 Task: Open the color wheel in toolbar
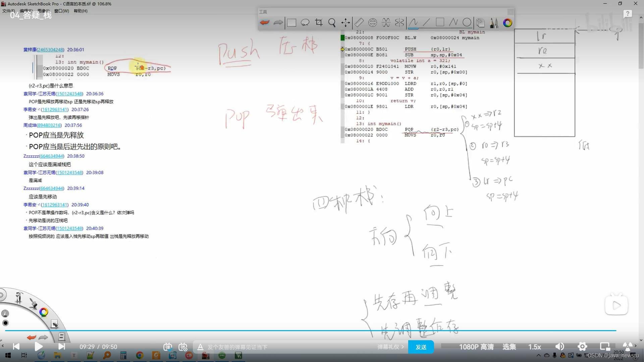[x=507, y=23]
